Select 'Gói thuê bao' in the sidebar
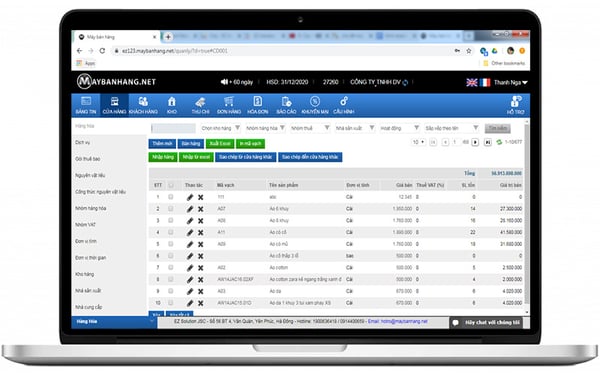This screenshot has height=375, width=600. pos(88,159)
